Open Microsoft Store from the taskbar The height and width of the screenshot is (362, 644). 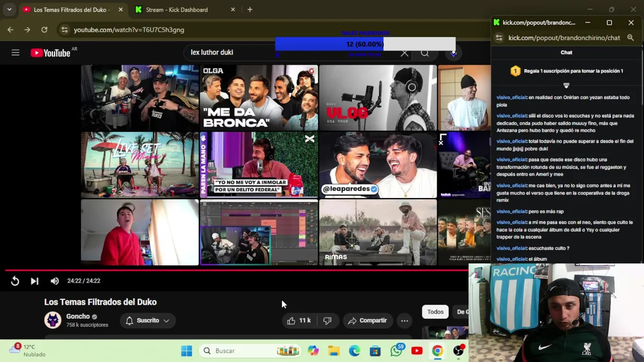coord(375,351)
